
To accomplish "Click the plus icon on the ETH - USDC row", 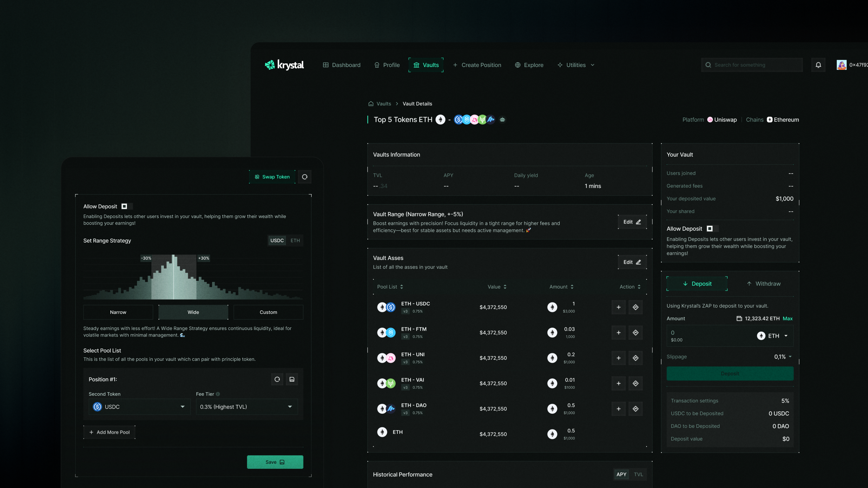I will [x=618, y=307].
